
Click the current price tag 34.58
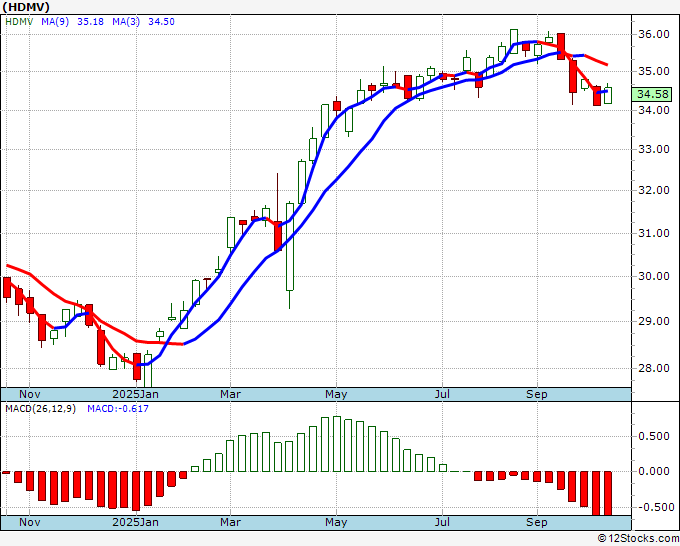pos(652,94)
